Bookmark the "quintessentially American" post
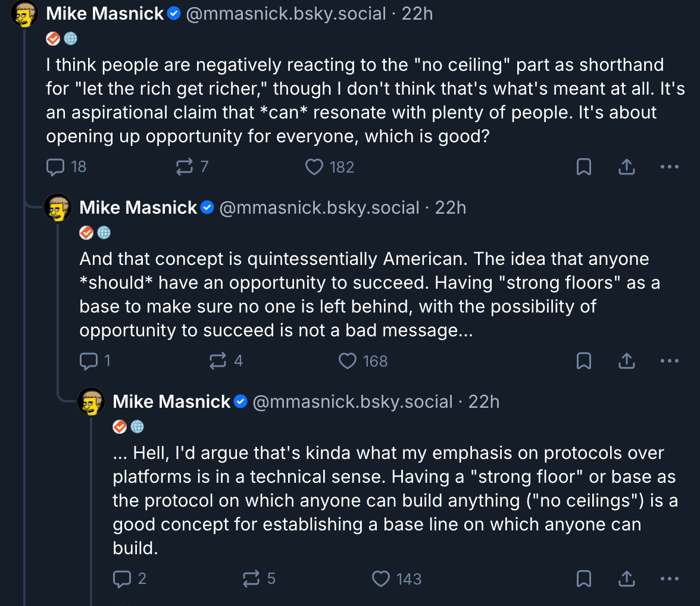This screenshot has width=700, height=606. (584, 361)
